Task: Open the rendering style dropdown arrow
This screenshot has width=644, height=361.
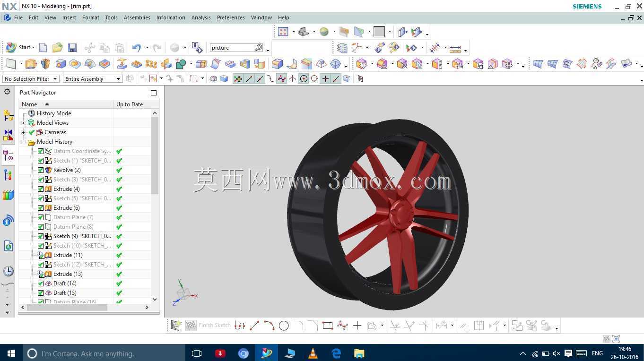Action: 334,32
